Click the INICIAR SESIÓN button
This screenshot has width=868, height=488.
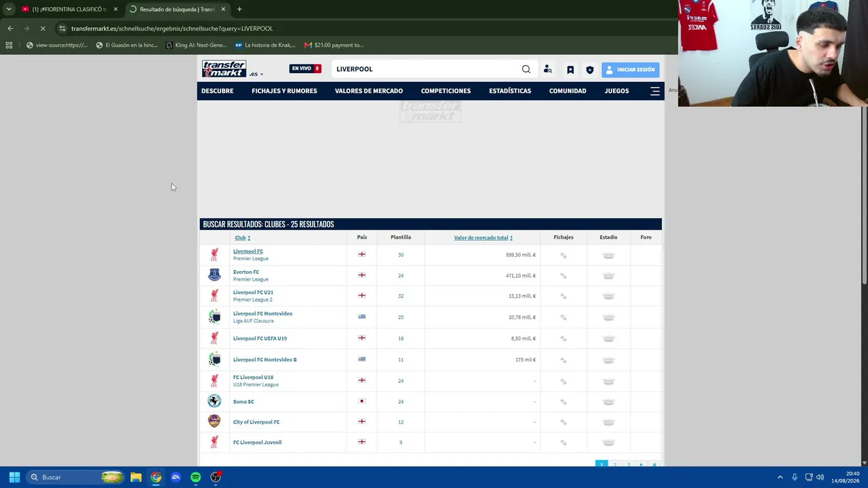point(630,69)
